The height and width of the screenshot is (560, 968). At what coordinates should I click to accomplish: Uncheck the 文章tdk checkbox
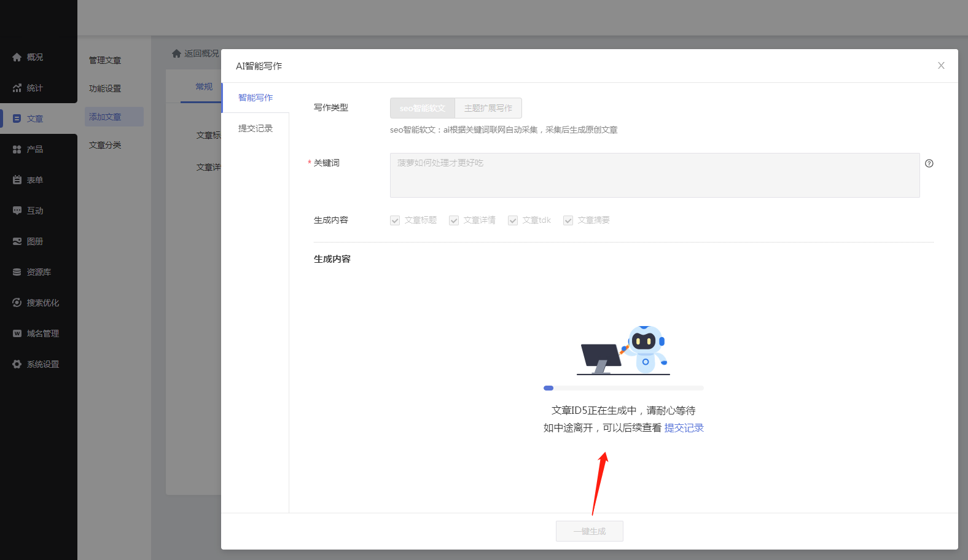513,220
